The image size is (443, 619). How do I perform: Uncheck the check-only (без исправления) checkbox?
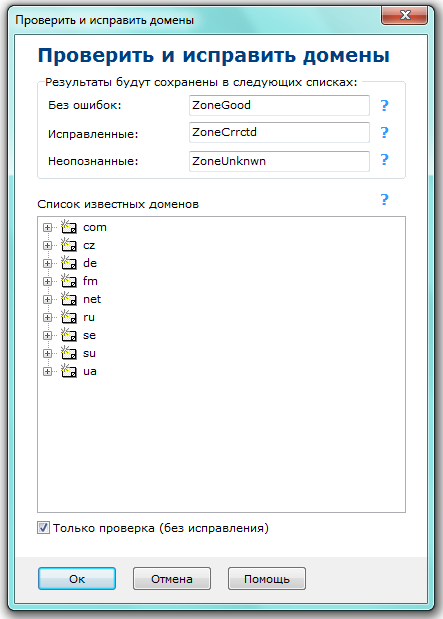(43, 528)
